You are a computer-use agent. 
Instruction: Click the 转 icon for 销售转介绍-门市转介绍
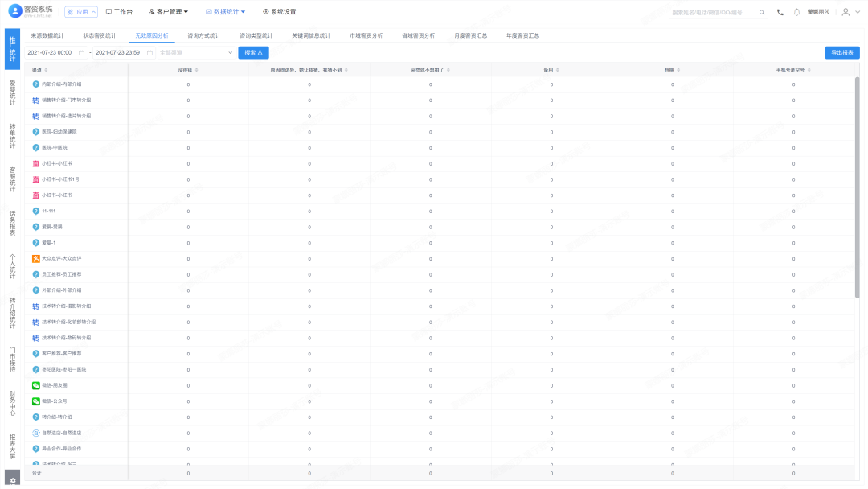(35, 101)
